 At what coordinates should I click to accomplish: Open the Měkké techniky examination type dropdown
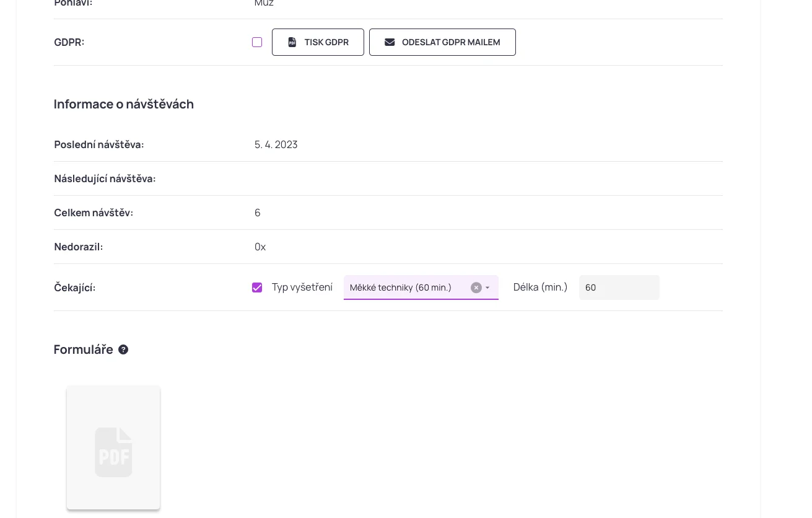pos(406,288)
